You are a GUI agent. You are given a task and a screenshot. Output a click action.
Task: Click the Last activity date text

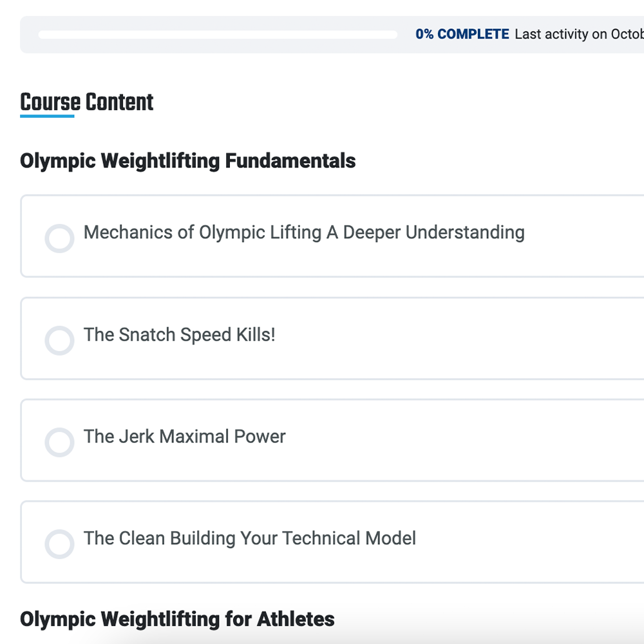point(578,35)
